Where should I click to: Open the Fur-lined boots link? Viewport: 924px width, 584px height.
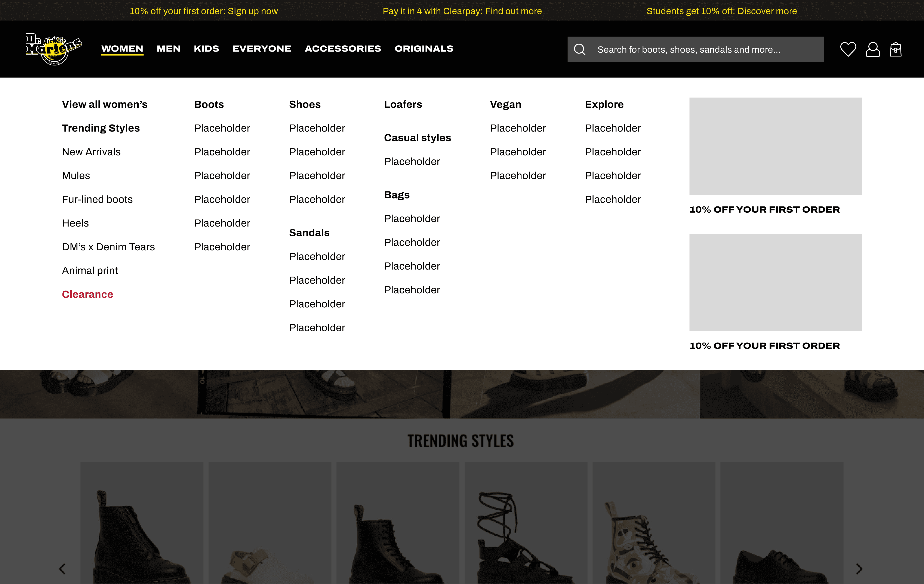tap(97, 200)
